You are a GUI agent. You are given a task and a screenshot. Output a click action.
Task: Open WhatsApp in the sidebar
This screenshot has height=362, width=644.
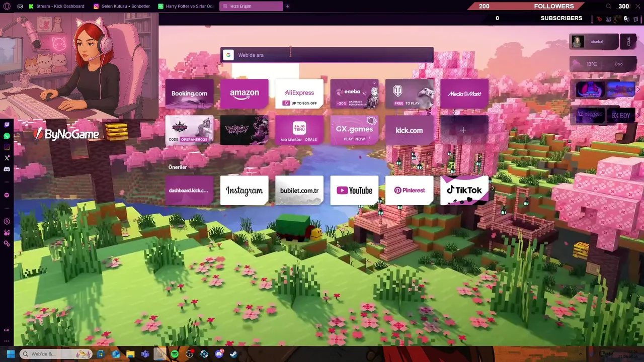7,136
